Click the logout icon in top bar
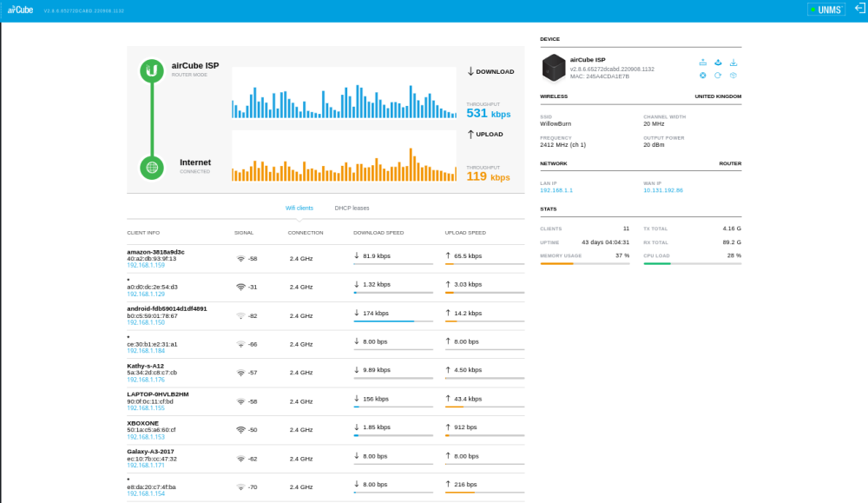 (x=859, y=9)
